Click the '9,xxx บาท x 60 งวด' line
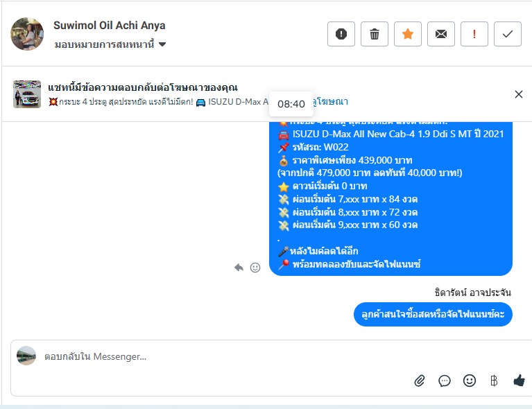The width and height of the screenshot is (532, 409). [347, 225]
